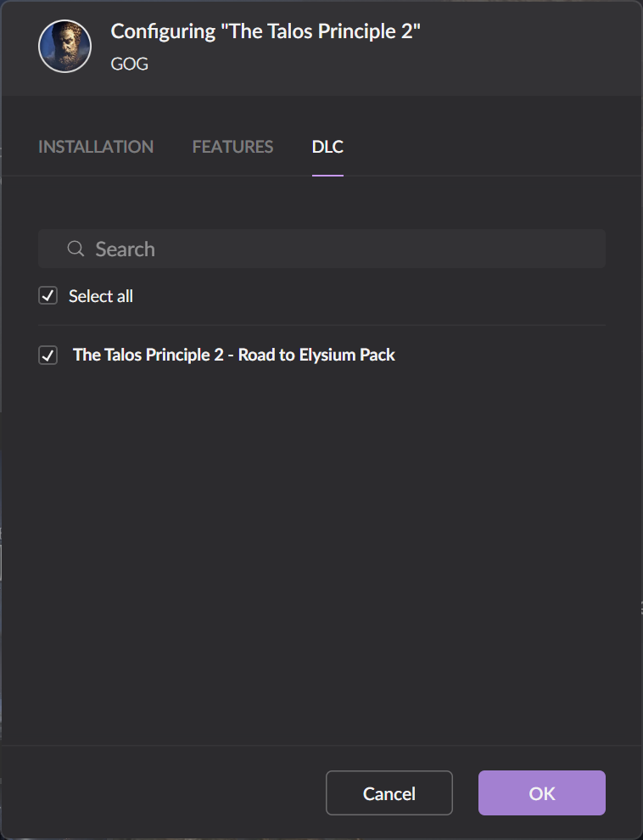Click The Talos Principle 2 game avatar

64,46
